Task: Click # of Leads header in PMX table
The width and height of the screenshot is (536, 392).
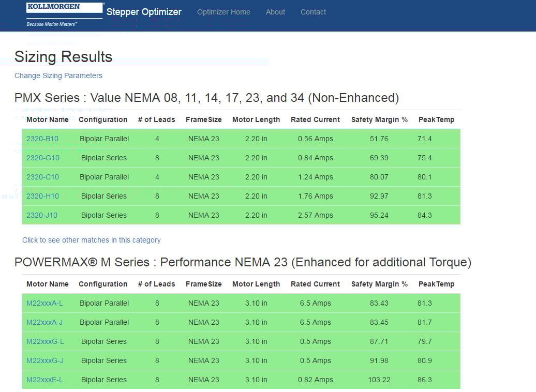Action: pyautogui.click(x=157, y=119)
